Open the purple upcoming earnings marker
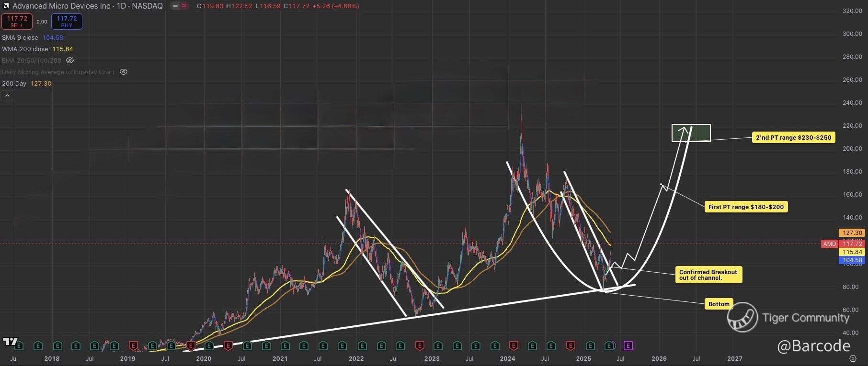 click(x=628, y=345)
